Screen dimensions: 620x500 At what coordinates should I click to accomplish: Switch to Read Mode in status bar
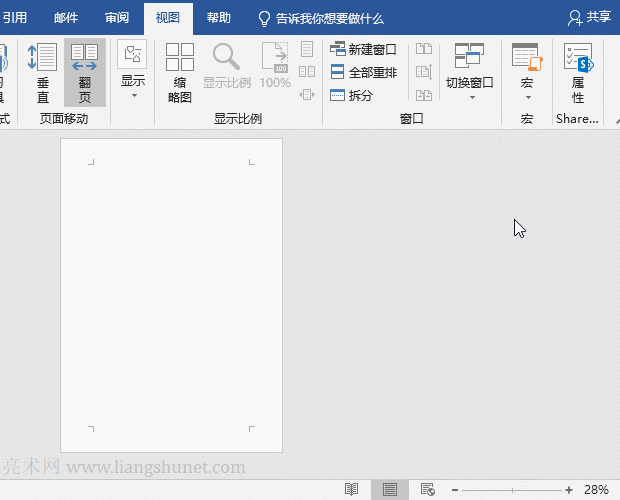click(x=352, y=489)
